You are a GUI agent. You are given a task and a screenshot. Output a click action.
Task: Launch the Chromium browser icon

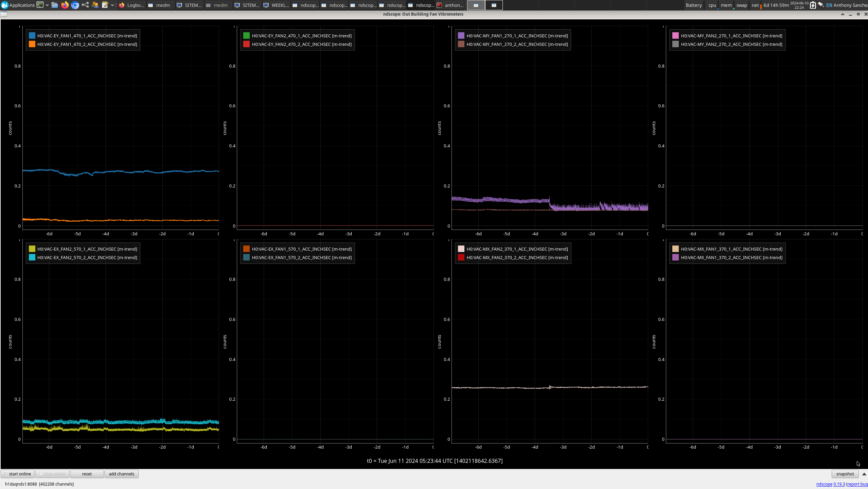pyautogui.click(x=75, y=5)
